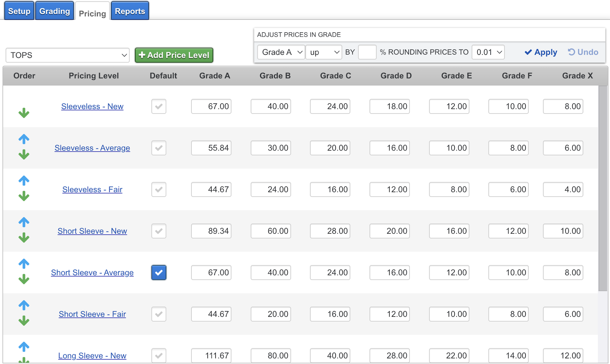Screen dimensions: 610x364
Task: Edit Sleeveless - New Grade A price 67.00
Action: [x=211, y=106]
